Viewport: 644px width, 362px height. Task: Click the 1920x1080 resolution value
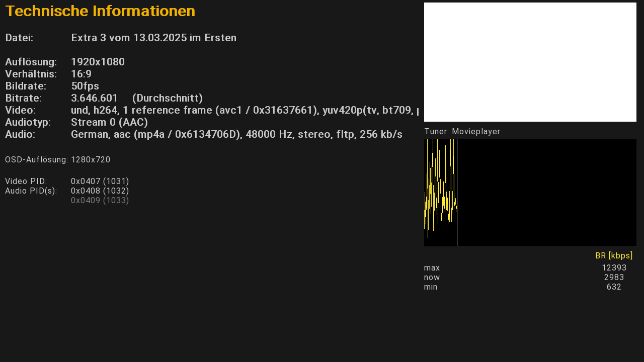[x=98, y=62]
